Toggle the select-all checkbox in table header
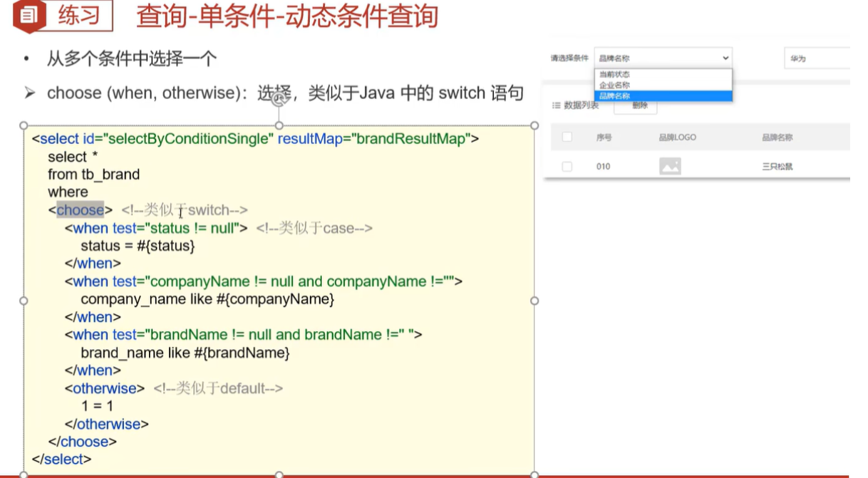The width and height of the screenshot is (868, 478). point(567,137)
